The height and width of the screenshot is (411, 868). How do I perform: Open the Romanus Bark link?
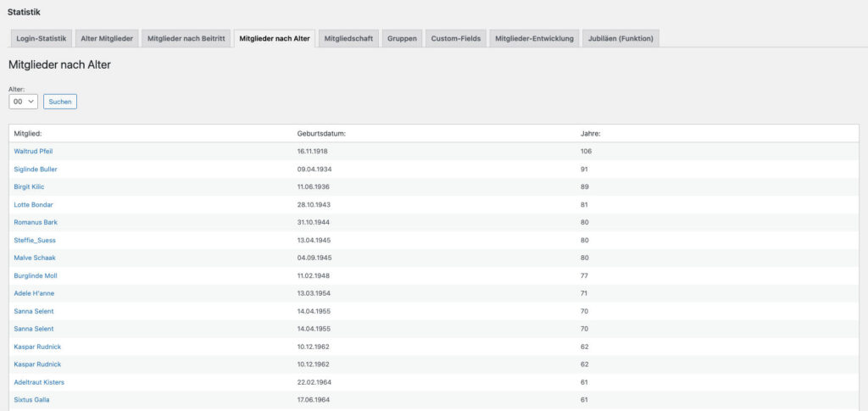(x=36, y=222)
